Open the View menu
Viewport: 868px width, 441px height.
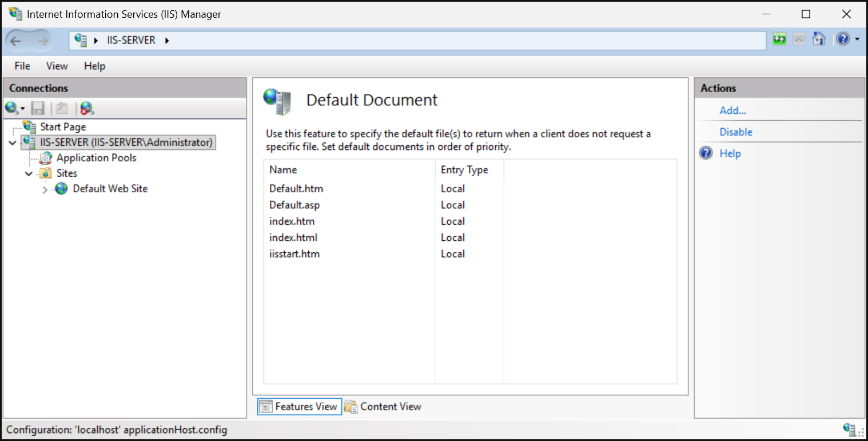pyautogui.click(x=57, y=66)
